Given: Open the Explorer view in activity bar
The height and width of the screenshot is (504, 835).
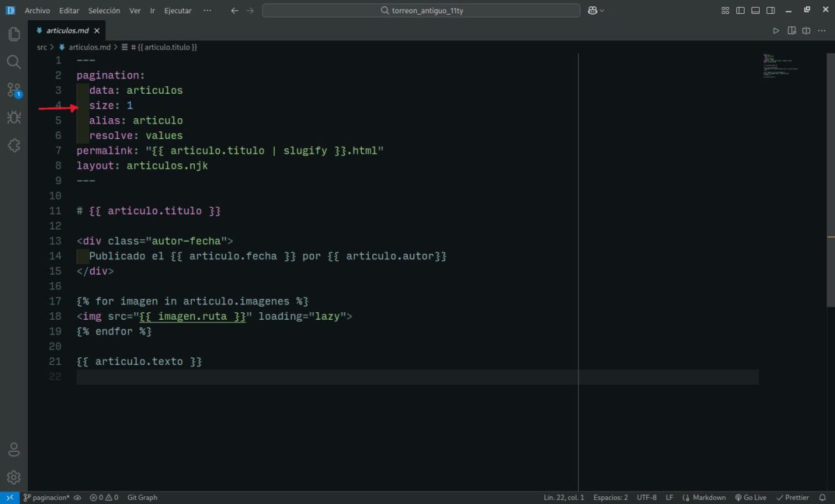Looking at the screenshot, I should click(14, 34).
